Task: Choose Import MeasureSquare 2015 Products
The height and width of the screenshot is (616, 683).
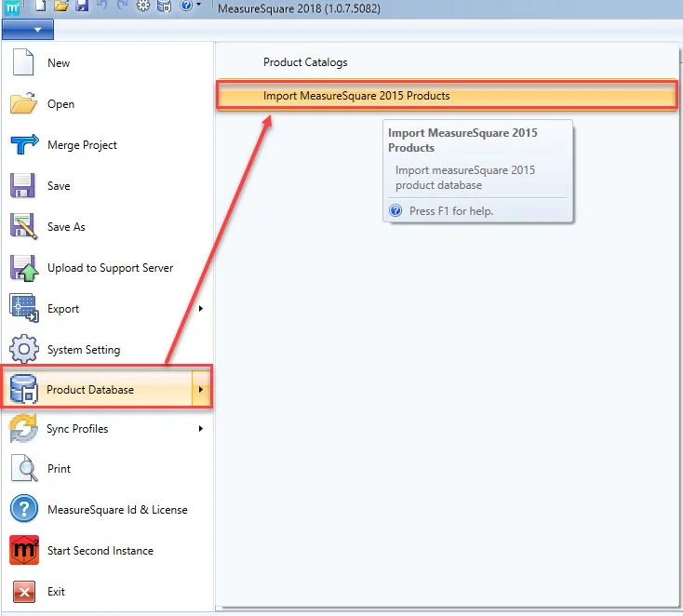Action: 356,95
